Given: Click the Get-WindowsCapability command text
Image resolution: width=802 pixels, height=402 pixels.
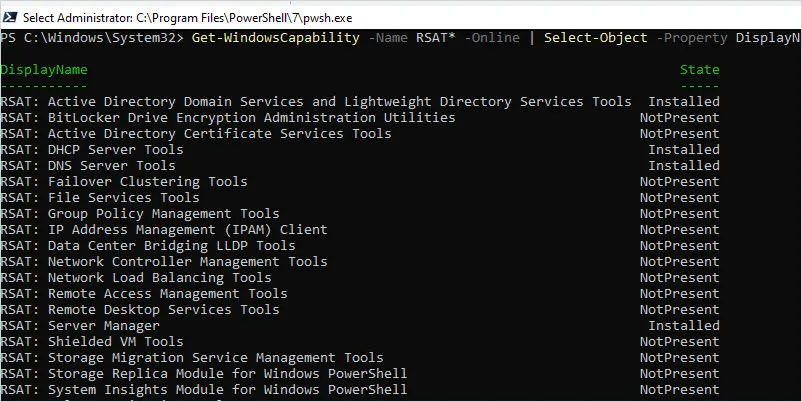Looking at the screenshot, I should coord(276,38).
